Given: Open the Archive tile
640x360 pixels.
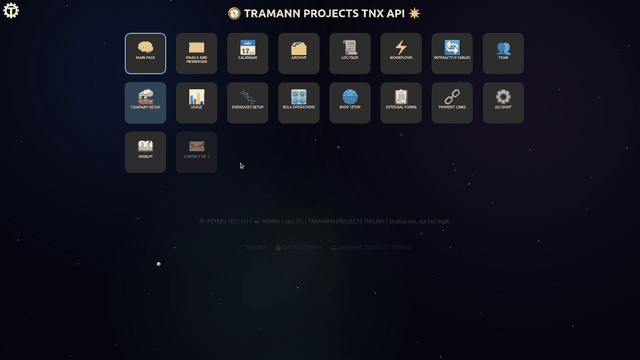Looking at the screenshot, I should pos(299,53).
